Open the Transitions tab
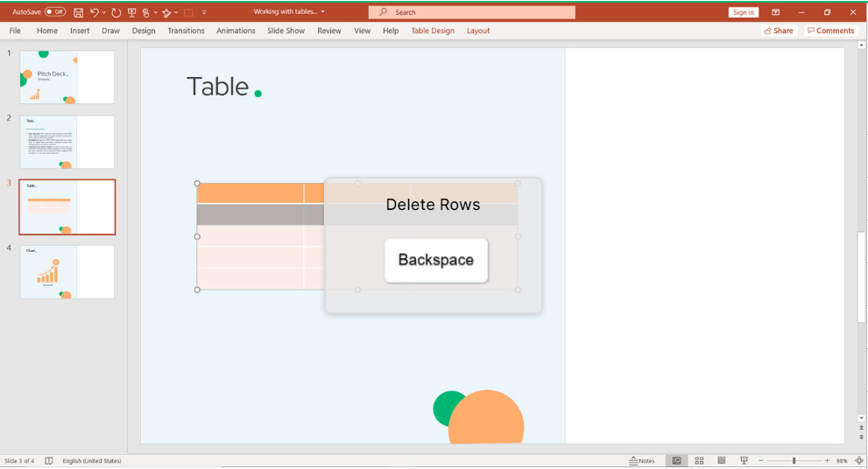 pyautogui.click(x=186, y=31)
